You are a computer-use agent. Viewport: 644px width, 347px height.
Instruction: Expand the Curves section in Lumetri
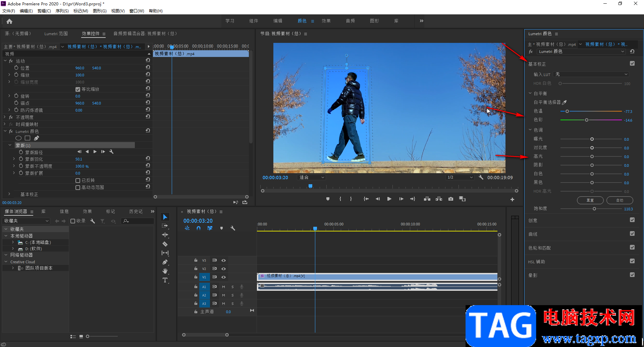533,234
